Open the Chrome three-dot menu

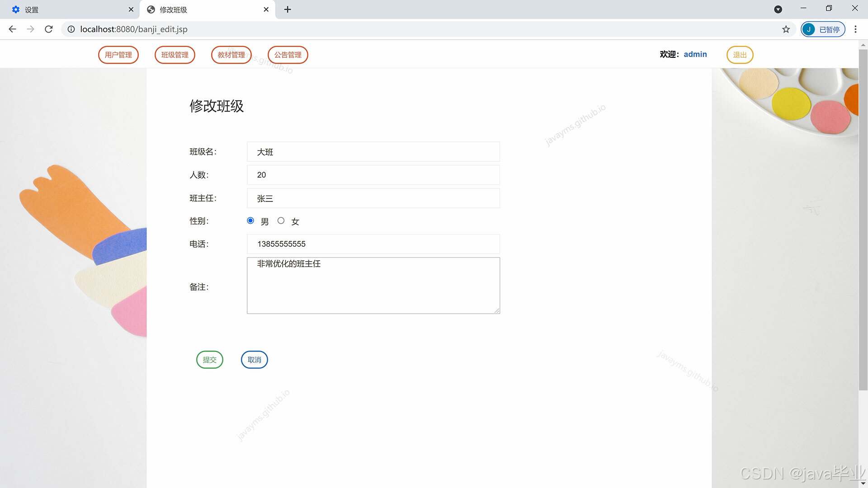tap(855, 29)
